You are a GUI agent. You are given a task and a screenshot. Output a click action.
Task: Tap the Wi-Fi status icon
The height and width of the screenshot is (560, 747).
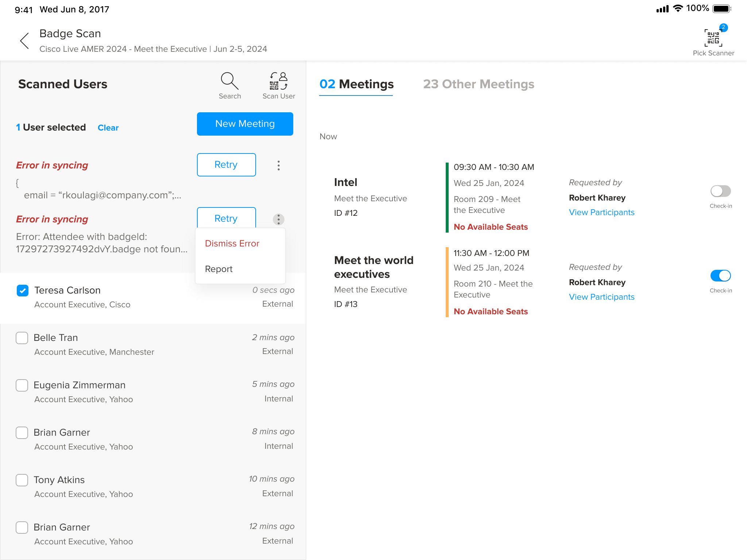pyautogui.click(x=678, y=9)
